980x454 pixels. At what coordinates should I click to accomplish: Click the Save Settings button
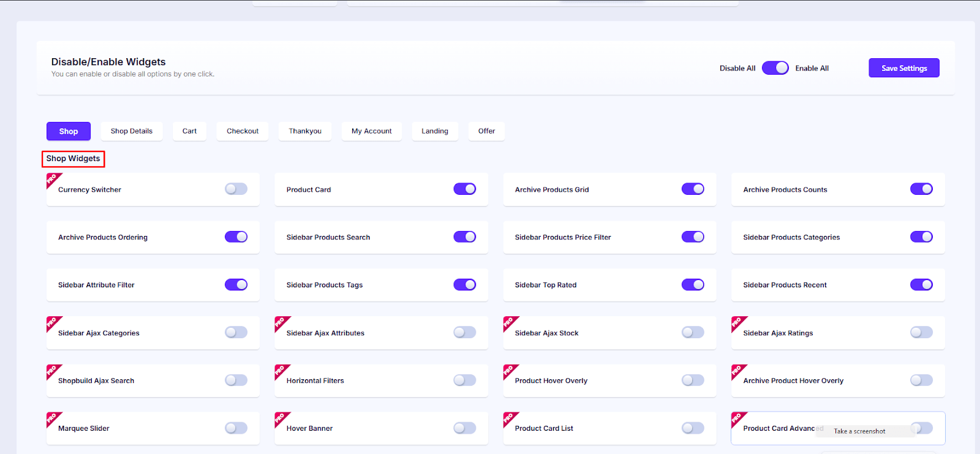(x=904, y=68)
